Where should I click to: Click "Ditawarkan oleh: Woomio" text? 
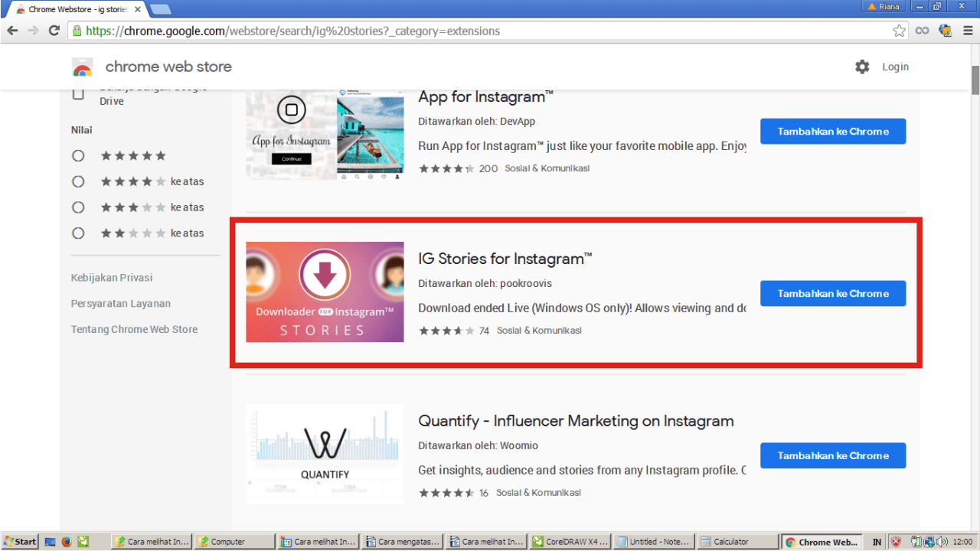tap(479, 445)
